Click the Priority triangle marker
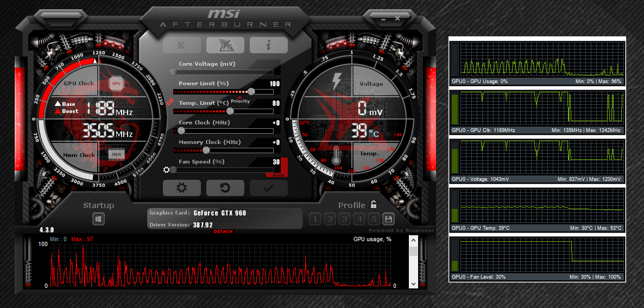This screenshot has height=308, width=644. click(x=240, y=98)
